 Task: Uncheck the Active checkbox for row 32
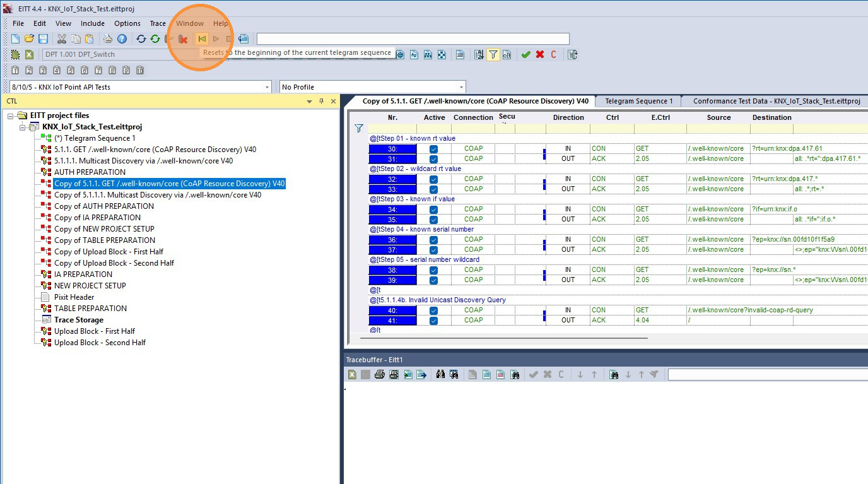pyautogui.click(x=433, y=179)
